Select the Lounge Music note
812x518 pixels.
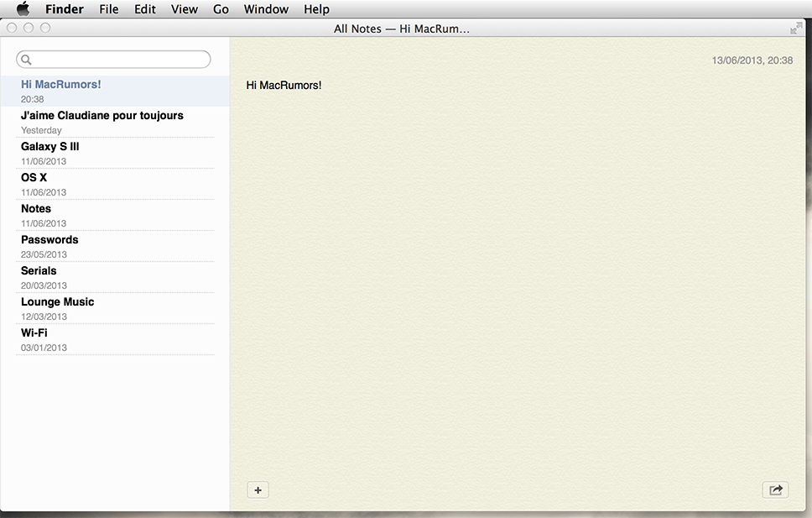[115, 309]
